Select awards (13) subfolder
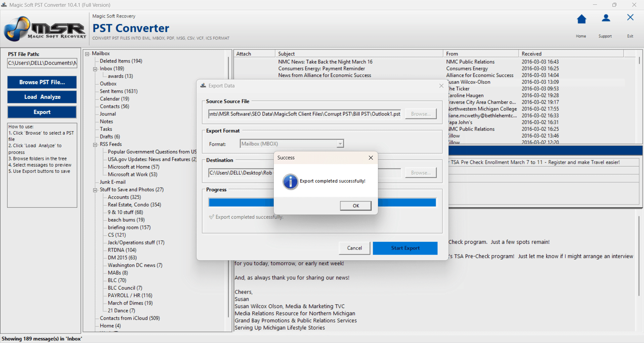Screen dimensions: 644x343 [x=120, y=76]
